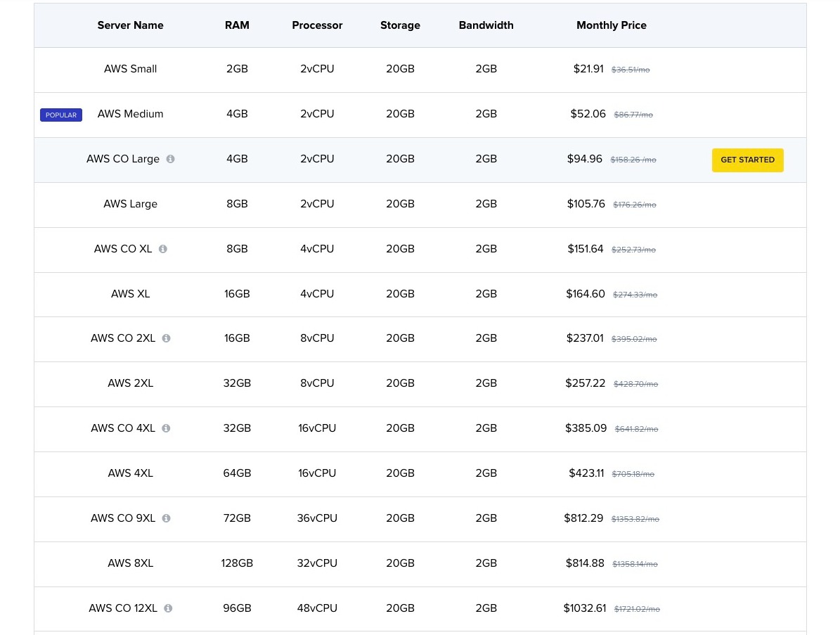Select the 8vCPU value for AWS 2XL
The height and width of the screenshot is (635, 840).
tap(317, 384)
